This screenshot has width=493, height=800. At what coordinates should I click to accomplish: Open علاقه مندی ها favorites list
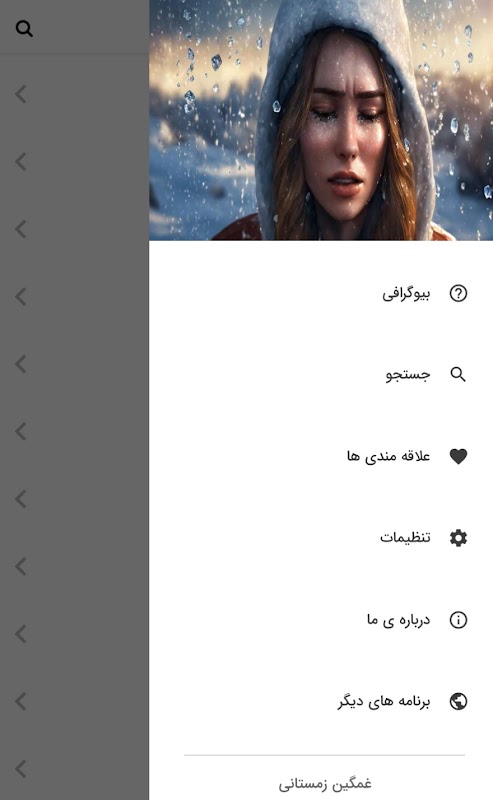click(321, 456)
